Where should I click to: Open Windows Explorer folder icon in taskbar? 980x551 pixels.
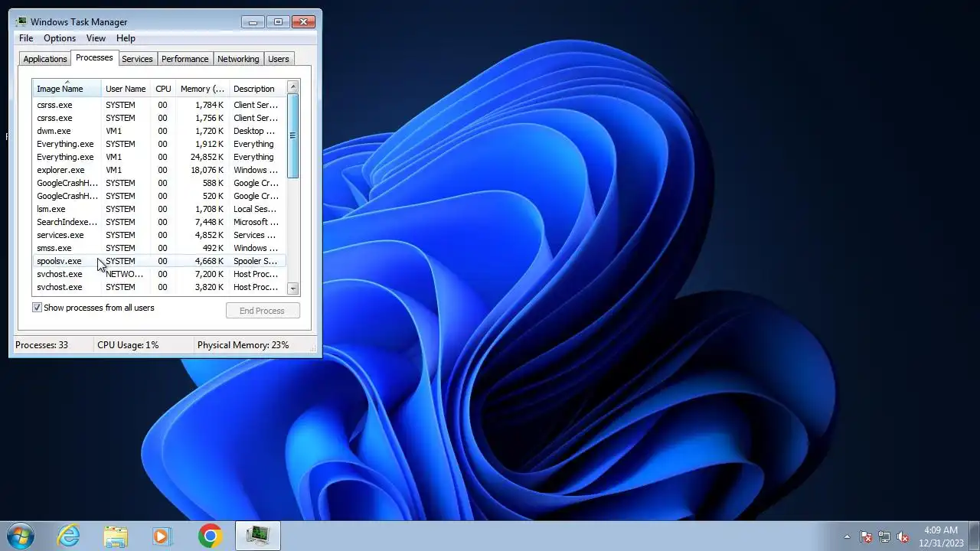tap(116, 536)
